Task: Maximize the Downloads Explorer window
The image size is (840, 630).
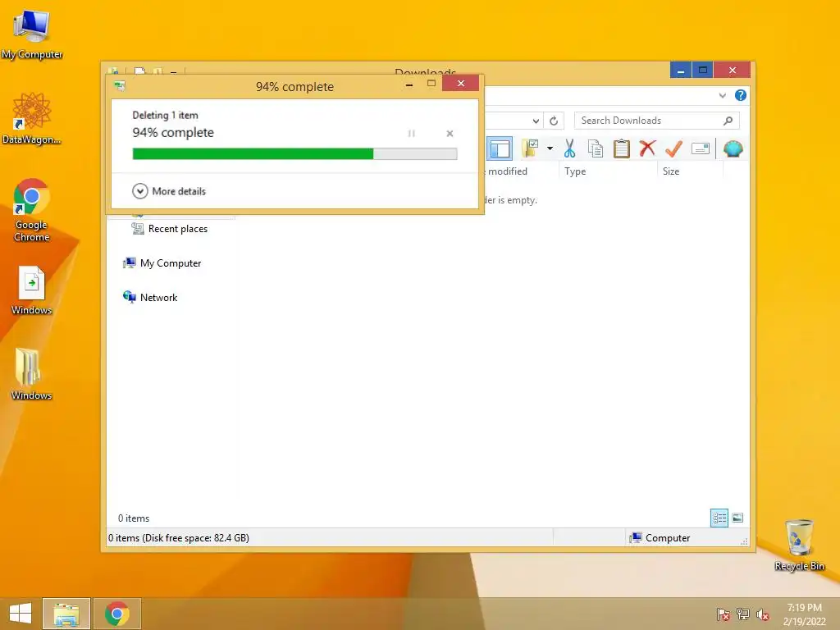Action: point(703,71)
